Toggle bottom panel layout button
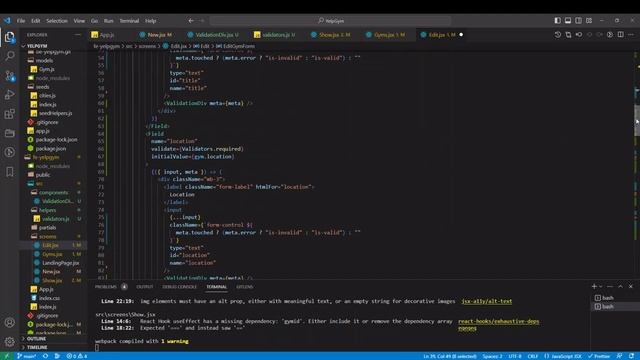The height and width of the screenshot is (360, 640). click(568, 20)
